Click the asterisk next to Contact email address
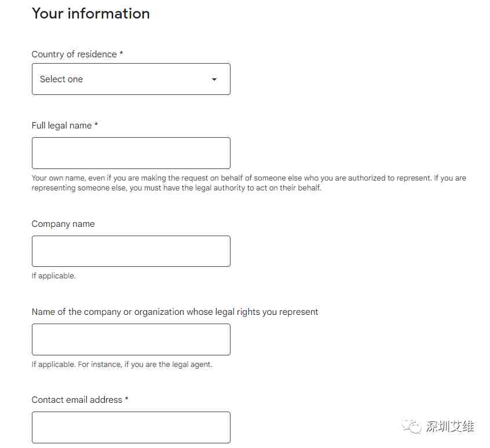This screenshot has width=490, height=448. click(127, 399)
